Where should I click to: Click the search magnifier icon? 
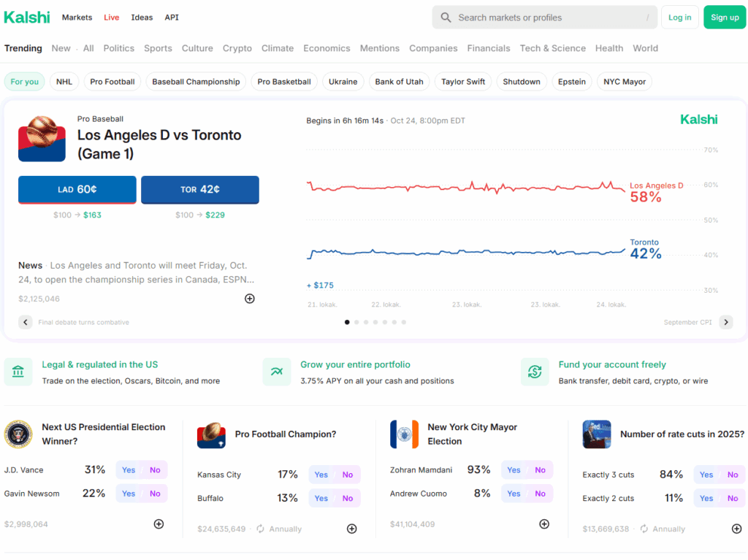pos(446,18)
